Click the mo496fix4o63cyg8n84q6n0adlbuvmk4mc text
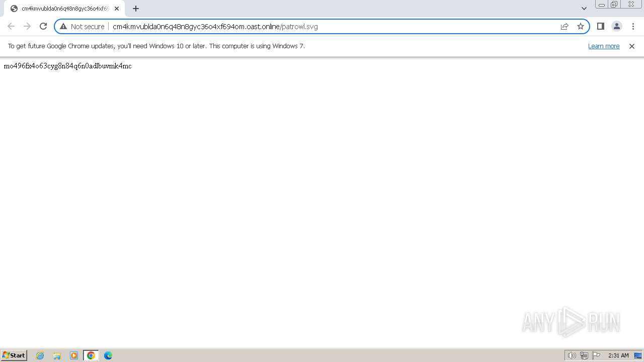 (67, 66)
